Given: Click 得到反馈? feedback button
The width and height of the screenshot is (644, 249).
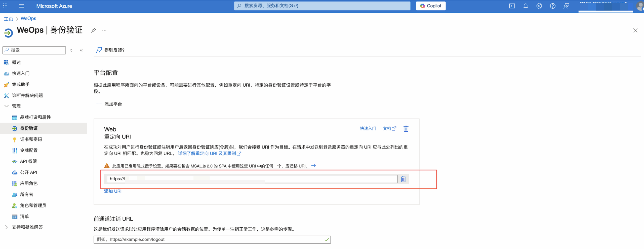Looking at the screenshot, I should click(110, 50).
